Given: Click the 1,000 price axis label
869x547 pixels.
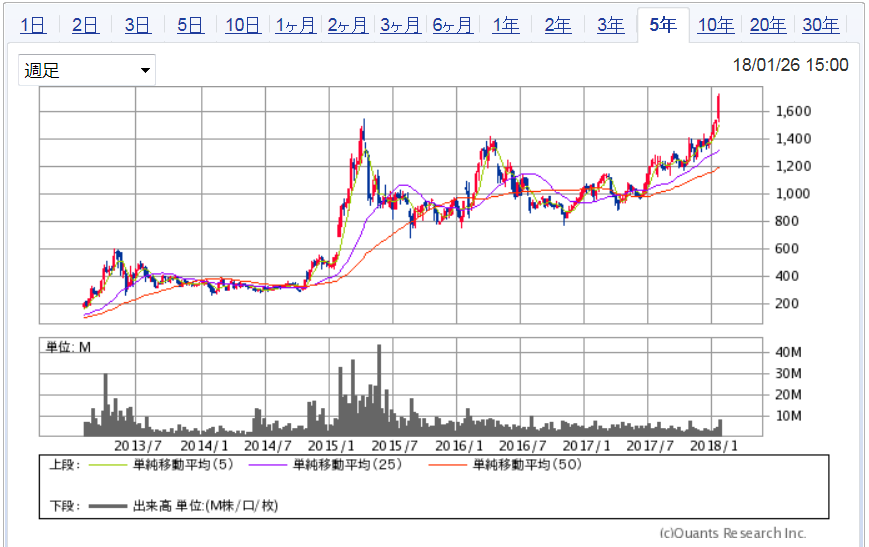Looking at the screenshot, I should click(793, 193).
